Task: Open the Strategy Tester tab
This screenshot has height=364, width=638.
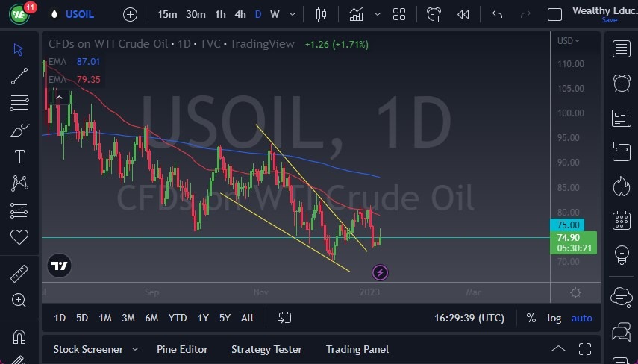Action: pyautogui.click(x=266, y=349)
